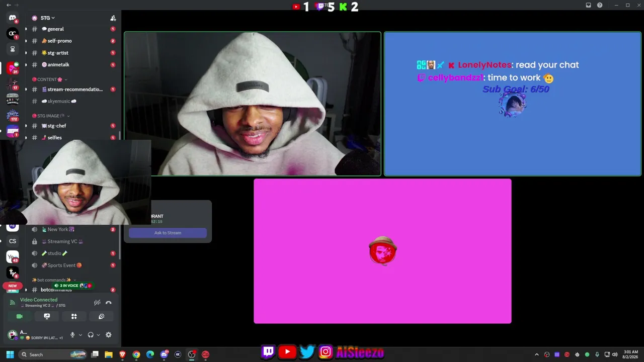644x362 pixels.
Task: Collapse the STG IMAGE category
Action: click(51, 116)
